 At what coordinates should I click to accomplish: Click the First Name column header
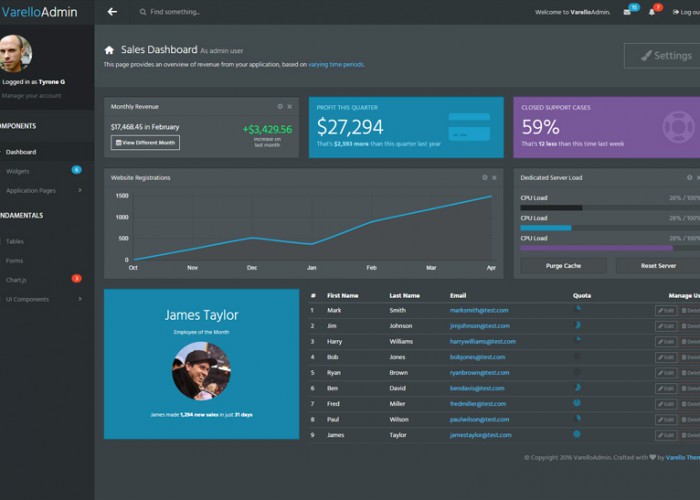(x=342, y=296)
